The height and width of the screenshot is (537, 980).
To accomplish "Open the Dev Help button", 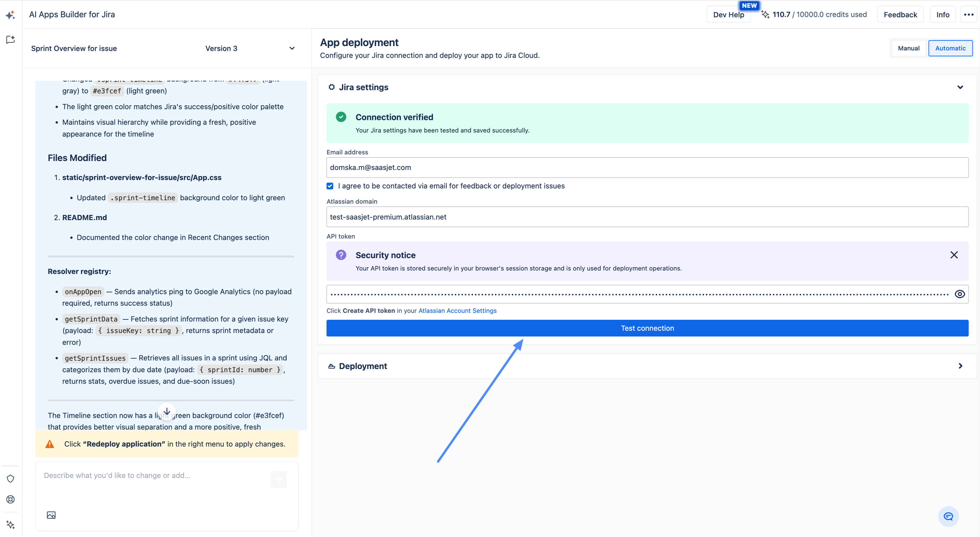I will [x=728, y=14].
